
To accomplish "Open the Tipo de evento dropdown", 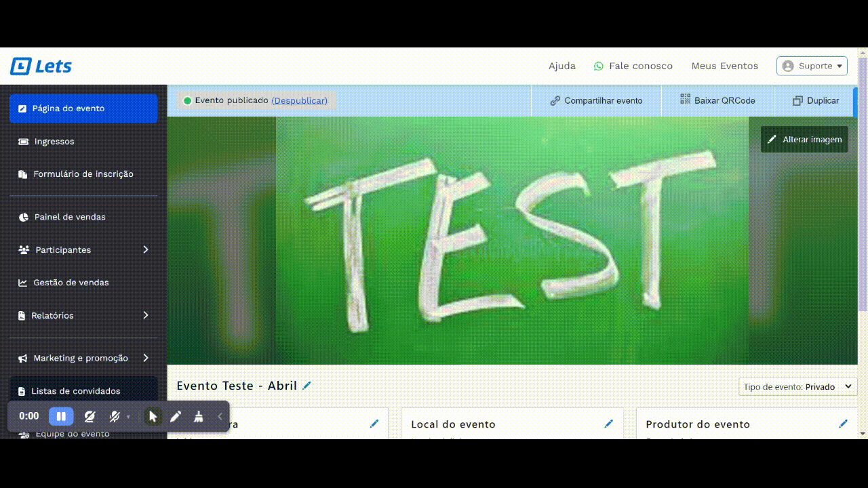I will click(x=797, y=386).
